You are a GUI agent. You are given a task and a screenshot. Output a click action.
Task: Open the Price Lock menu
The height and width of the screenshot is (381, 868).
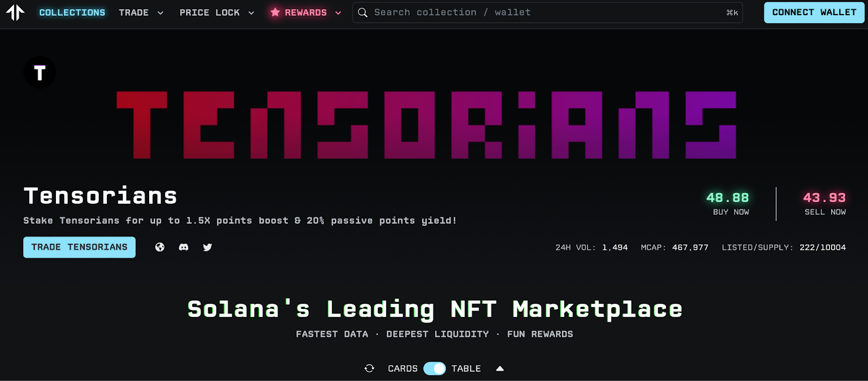click(209, 12)
